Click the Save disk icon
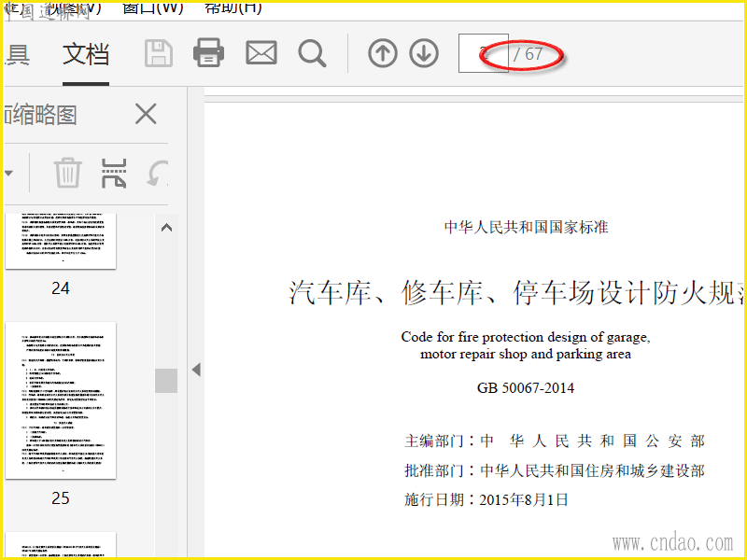This screenshot has height=560, width=747. click(x=159, y=53)
